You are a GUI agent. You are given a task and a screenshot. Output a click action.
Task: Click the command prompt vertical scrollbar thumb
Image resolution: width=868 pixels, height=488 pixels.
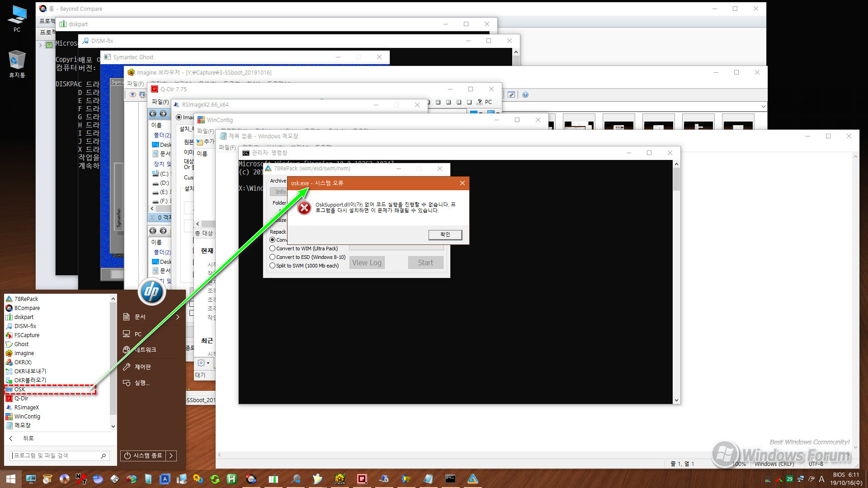676,179
